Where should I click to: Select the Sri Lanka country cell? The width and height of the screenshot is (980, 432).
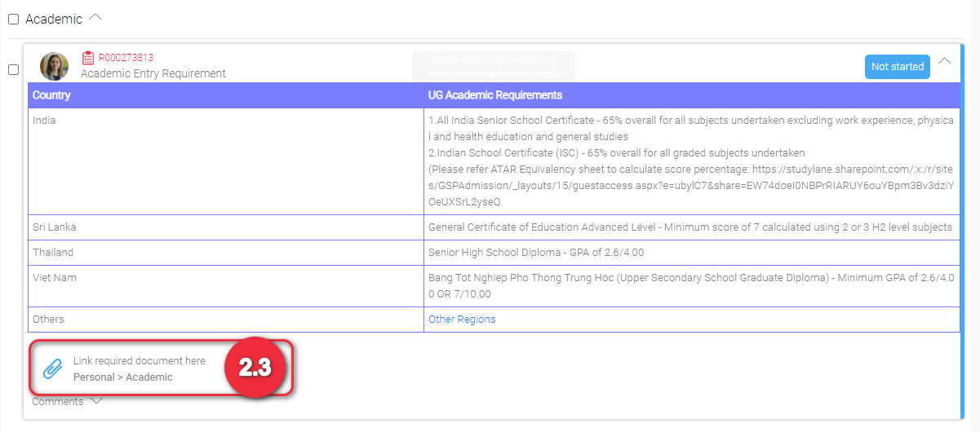54,227
